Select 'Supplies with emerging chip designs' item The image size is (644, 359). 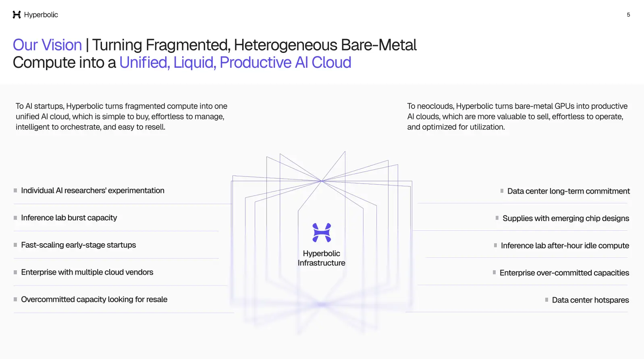566,218
